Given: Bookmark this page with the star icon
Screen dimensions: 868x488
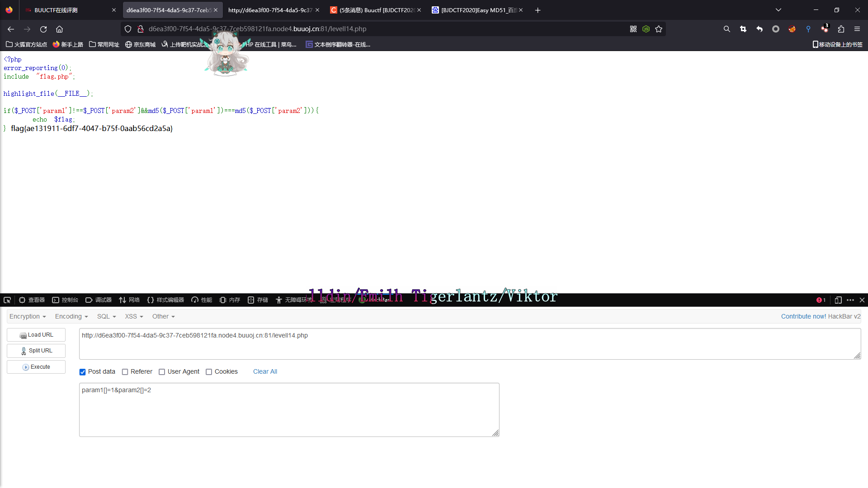Looking at the screenshot, I should click(659, 29).
